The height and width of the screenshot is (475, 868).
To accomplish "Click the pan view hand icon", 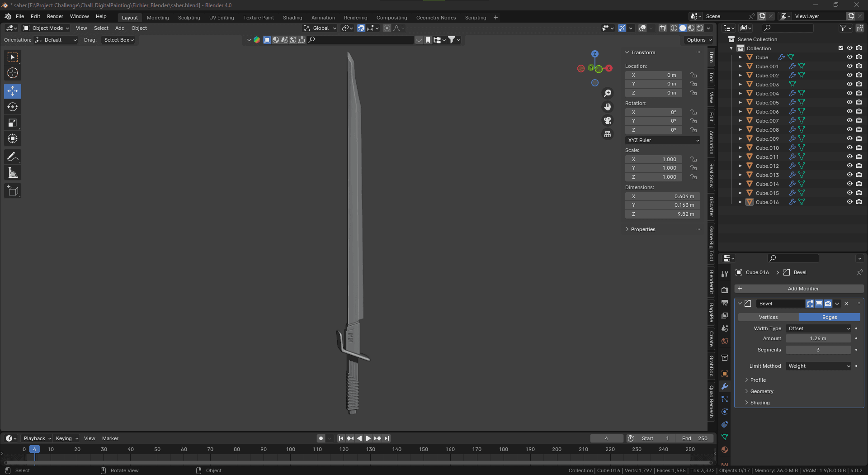I will point(608,107).
